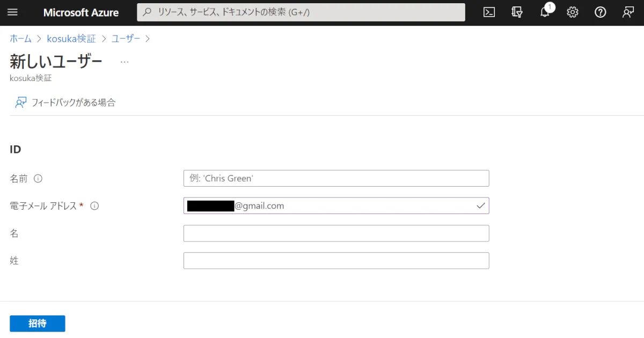Screen dimensions: 644x338
Task: Open the help question mark menu
Action: tap(601, 12)
